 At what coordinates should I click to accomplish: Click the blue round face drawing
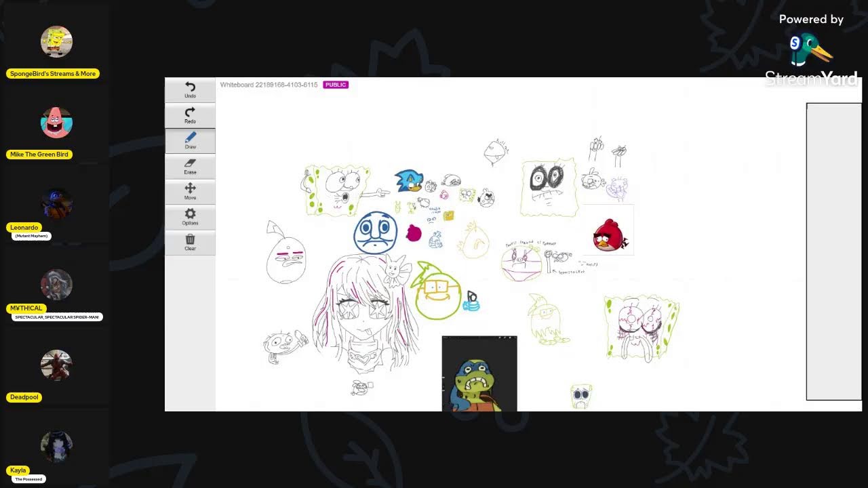coord(375,232)
